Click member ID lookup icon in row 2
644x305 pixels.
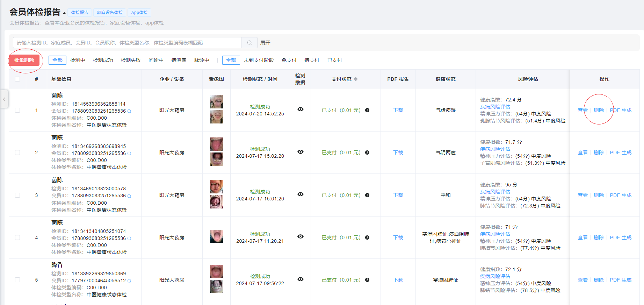coord(129,154)
